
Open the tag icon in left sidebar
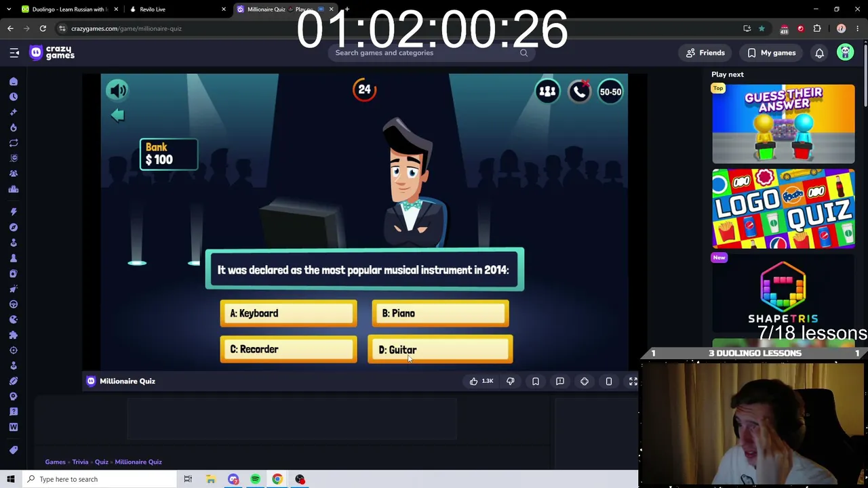click(14, 450)
